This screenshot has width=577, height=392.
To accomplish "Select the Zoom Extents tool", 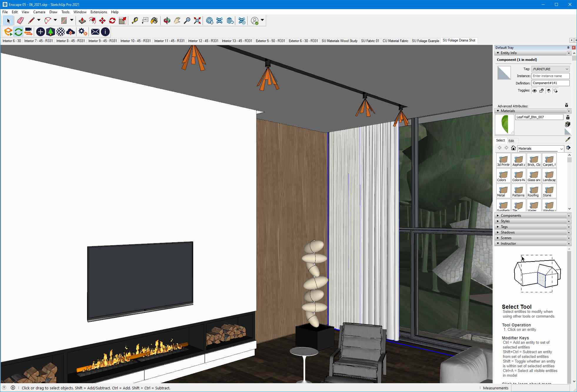I will pos(197,20).
